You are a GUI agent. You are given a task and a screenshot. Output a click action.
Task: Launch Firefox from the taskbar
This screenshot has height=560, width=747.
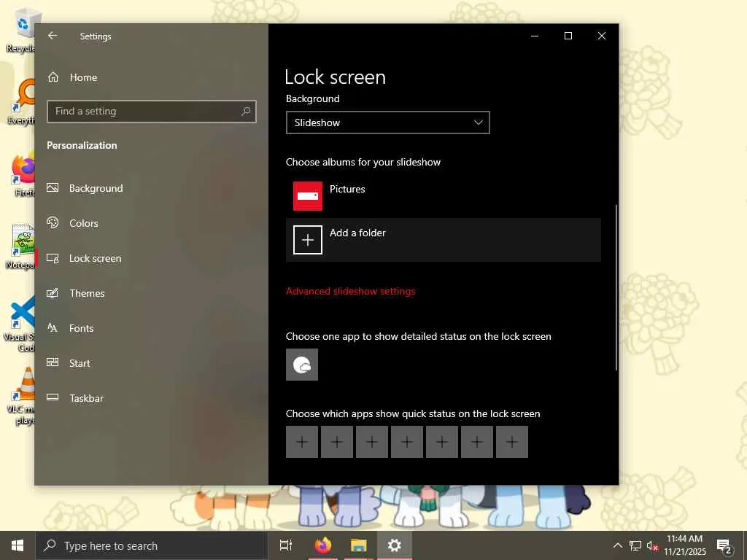tap(323, 545)
